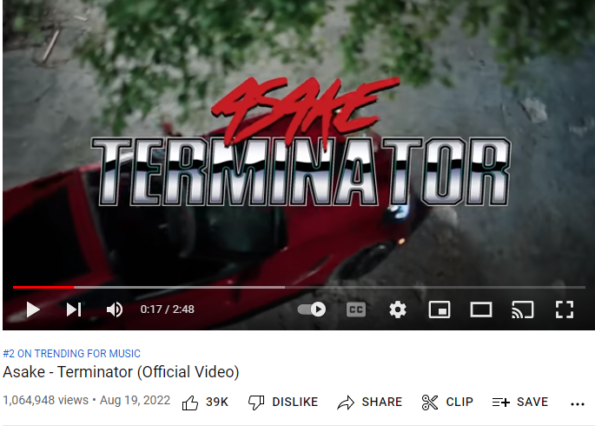Like the video with thumbs up
595x426 pixels.
190,402
